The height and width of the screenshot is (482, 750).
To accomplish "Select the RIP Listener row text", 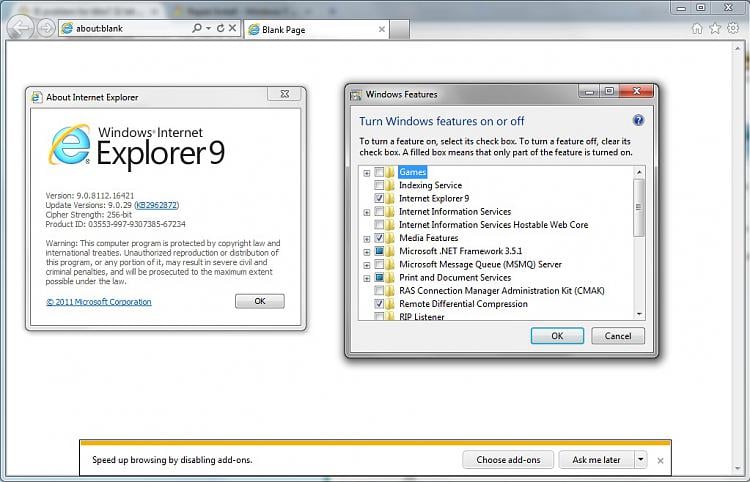I will pos(421,317).
